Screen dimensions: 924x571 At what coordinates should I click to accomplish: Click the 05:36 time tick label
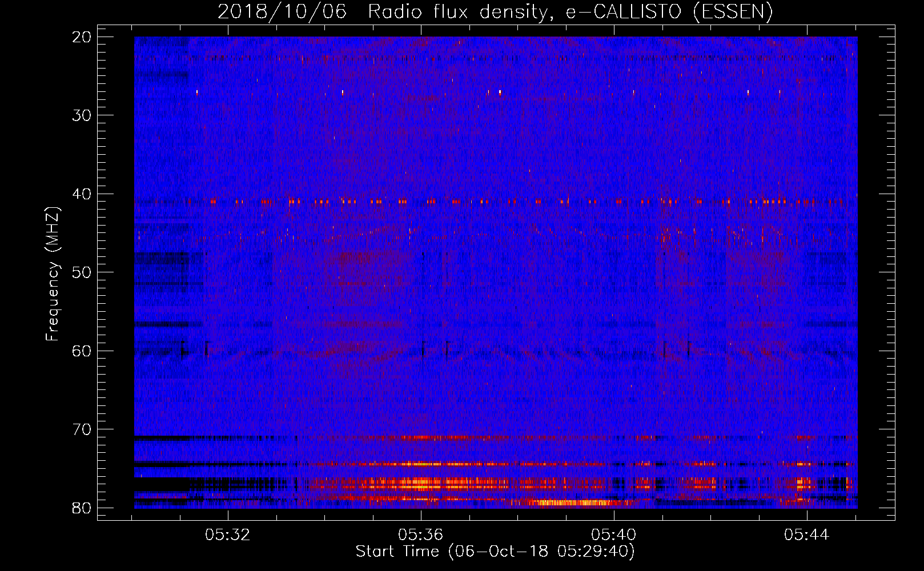point(421,535)
